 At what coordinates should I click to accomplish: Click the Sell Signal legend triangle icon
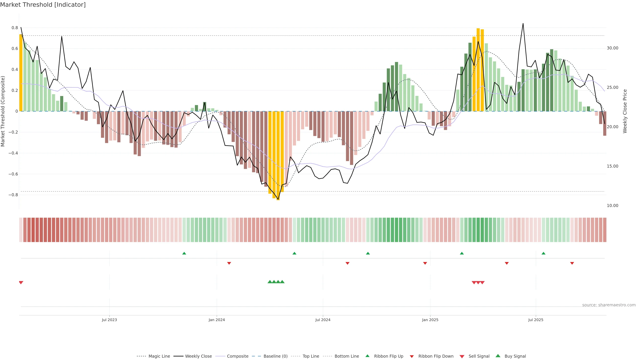click(462, 356)
